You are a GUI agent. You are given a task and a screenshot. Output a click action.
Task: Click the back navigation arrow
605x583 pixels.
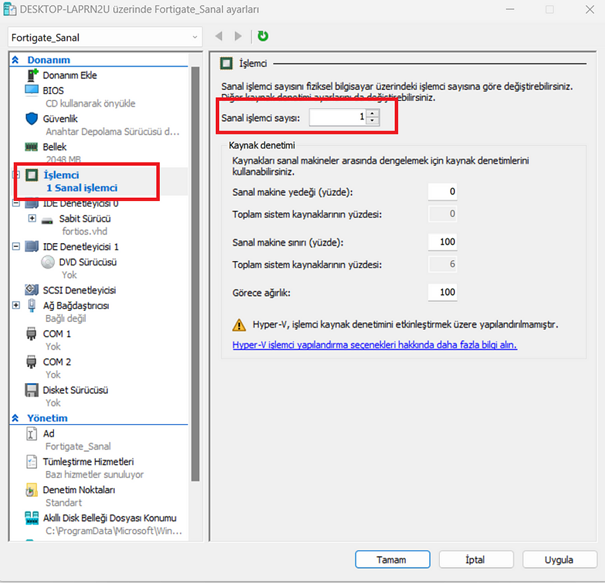click(219, 36)
